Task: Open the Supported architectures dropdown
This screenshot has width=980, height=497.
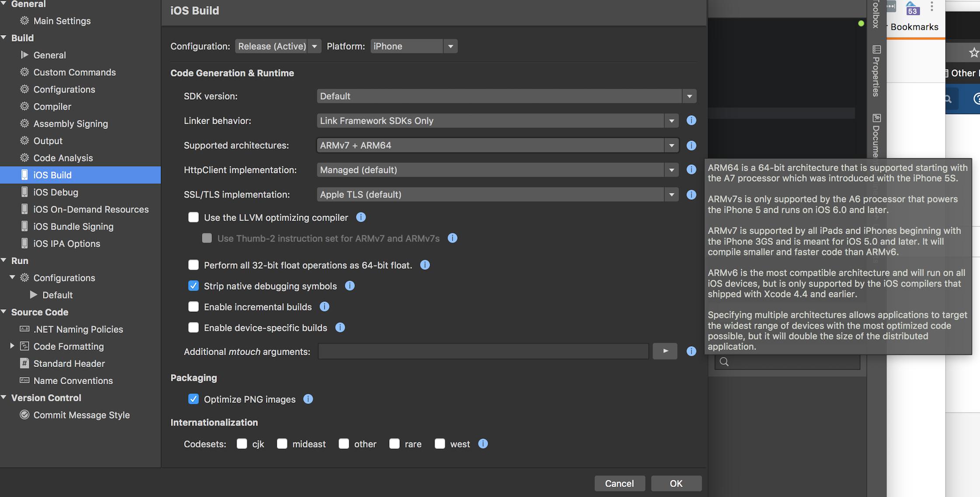Action: 497,145
